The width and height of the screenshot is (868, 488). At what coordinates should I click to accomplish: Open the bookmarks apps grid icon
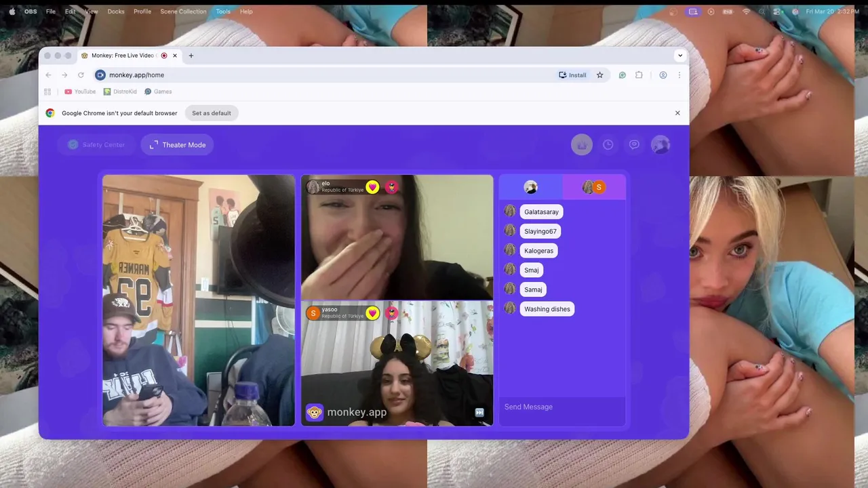pyautogui.click(x=47, y=91)
